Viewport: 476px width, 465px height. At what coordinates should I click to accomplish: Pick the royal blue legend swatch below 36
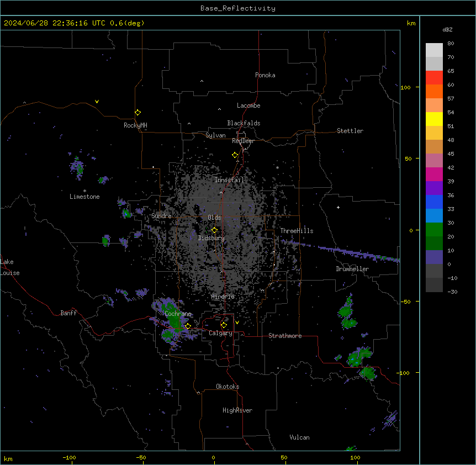pyautogui.click(x=434, y=202)
